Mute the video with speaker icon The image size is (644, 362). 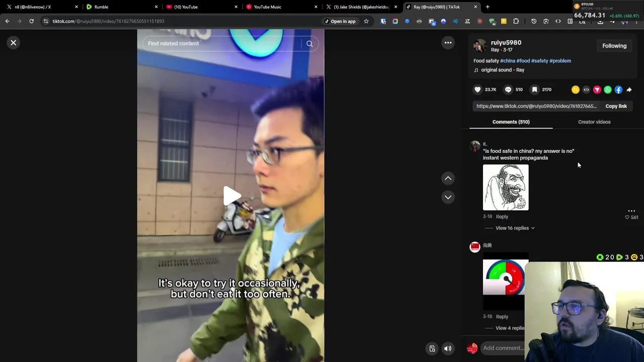(448, 348)
